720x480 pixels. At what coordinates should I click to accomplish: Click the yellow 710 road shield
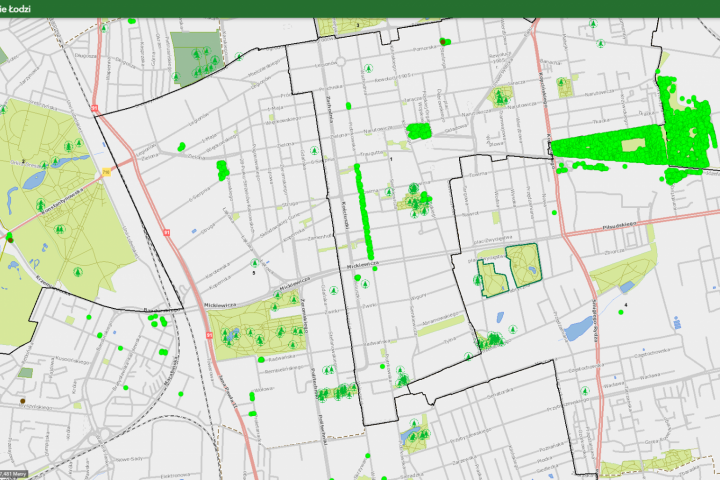(x=107, y=172)
